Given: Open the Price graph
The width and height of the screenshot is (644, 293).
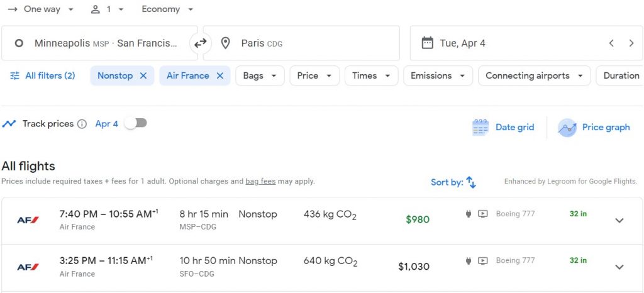Looking at the screenshot, I should click(594, 128).
